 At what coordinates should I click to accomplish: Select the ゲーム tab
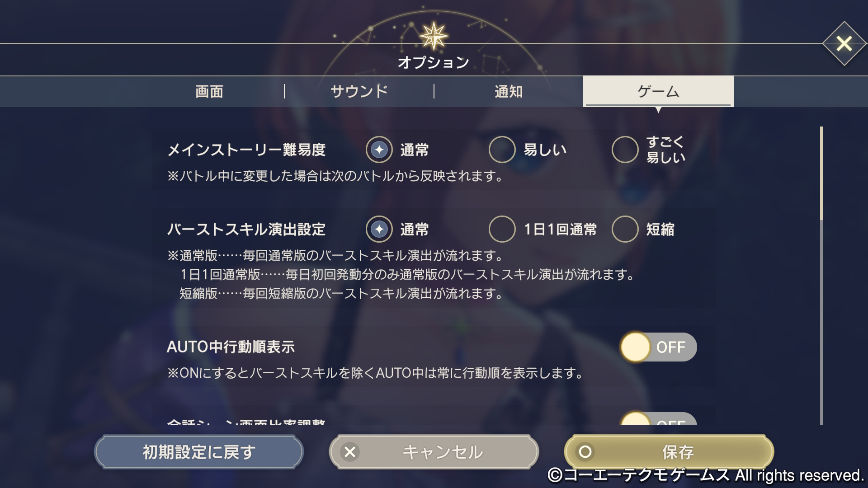[658, 92]
